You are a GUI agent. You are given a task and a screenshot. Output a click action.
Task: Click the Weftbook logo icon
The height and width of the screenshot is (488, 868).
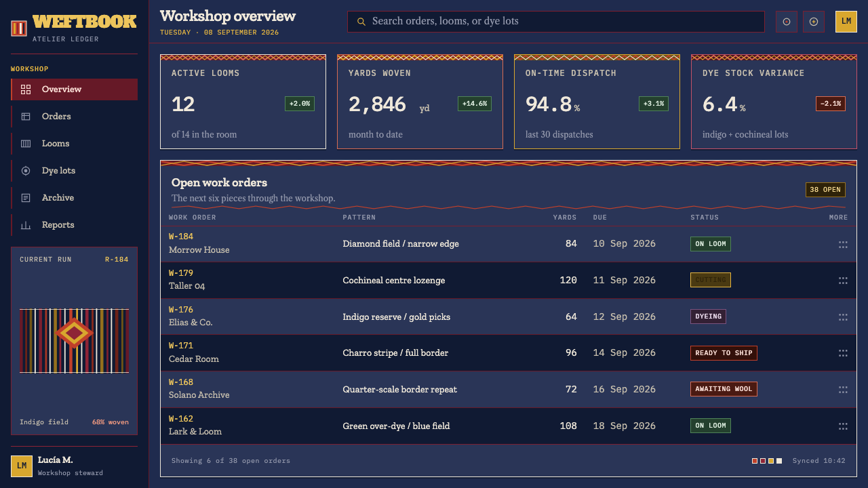coord(19,28)
